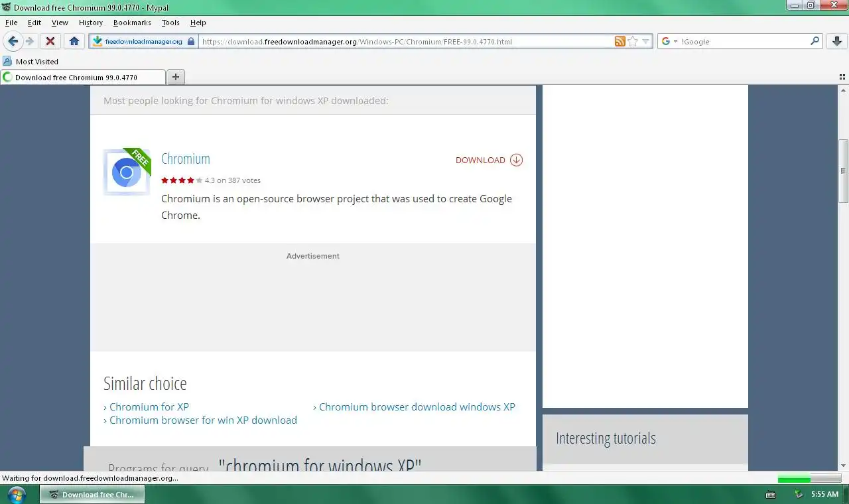Image resolution: width=849 pixels, height=504 pixels.
Task: Go forward with the Forward arrow button
Action: (29, 41)
